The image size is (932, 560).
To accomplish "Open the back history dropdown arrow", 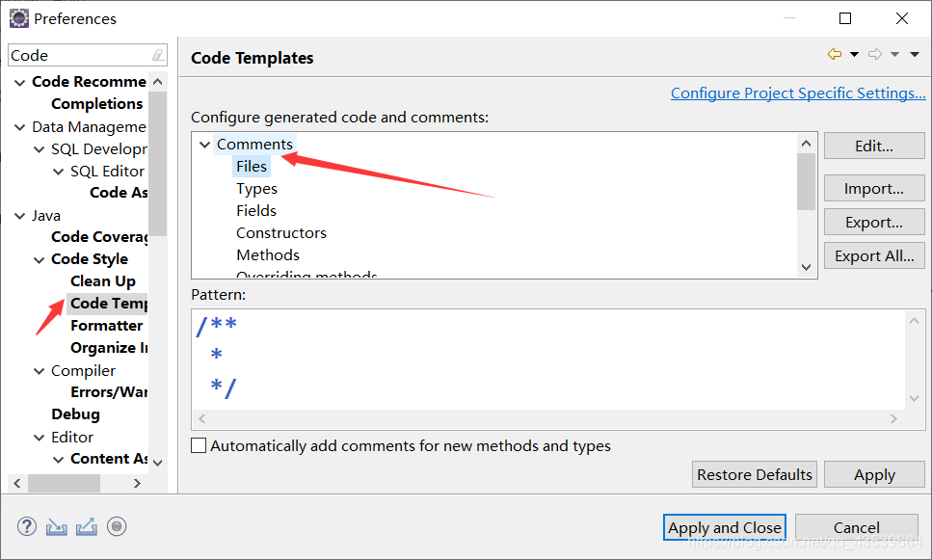I will (x=854, y=55).
